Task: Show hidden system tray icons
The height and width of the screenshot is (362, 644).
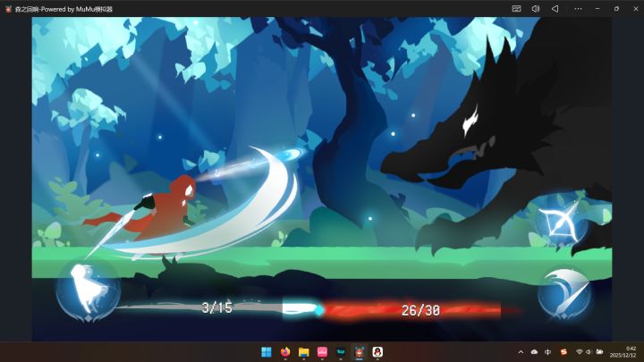Action: point(521,352)
